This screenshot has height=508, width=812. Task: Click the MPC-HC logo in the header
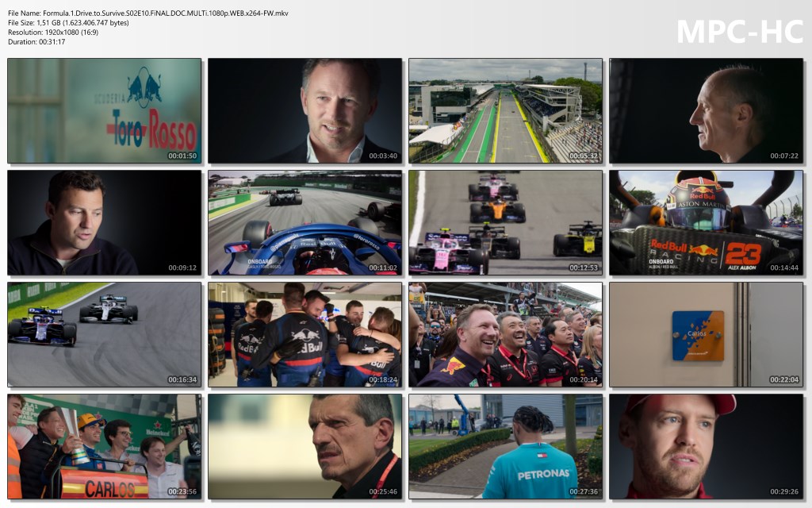pyautogui.click(x=739, y=32)
